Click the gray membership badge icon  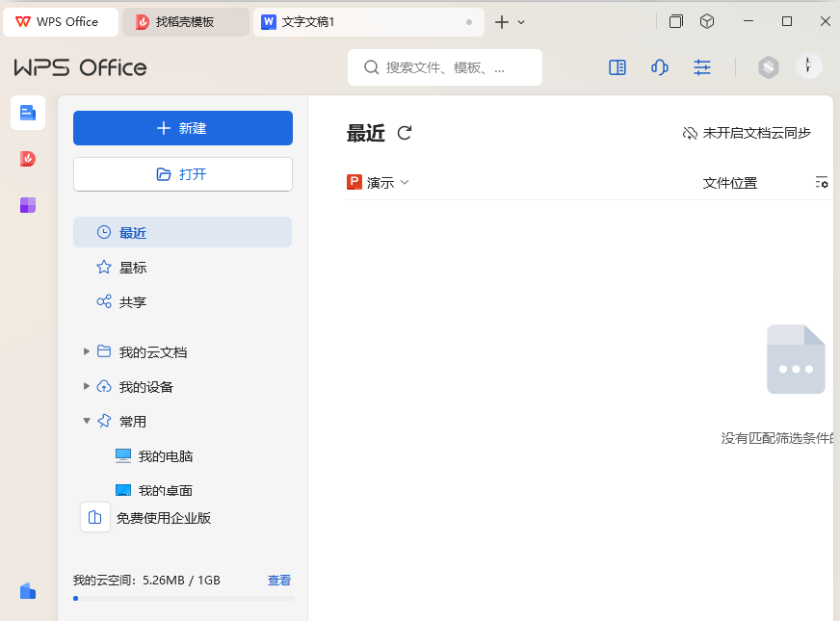768,67
